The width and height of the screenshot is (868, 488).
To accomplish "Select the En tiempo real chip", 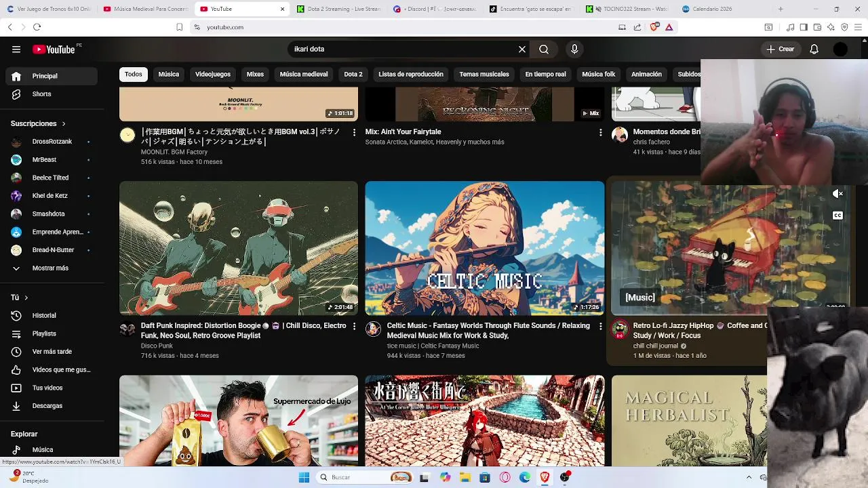I will (x=545, y=74).
